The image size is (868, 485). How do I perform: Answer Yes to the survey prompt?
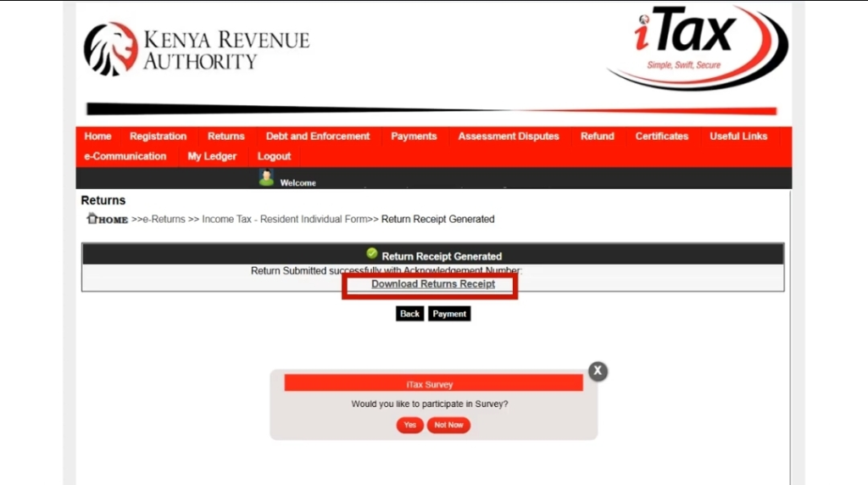(x=409, y=425)
